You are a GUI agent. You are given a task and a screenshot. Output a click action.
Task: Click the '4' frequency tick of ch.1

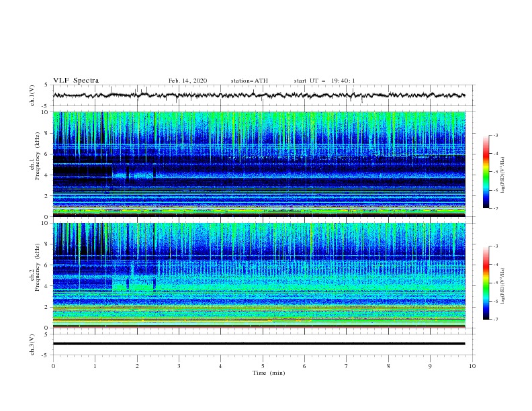coord(47,175)
